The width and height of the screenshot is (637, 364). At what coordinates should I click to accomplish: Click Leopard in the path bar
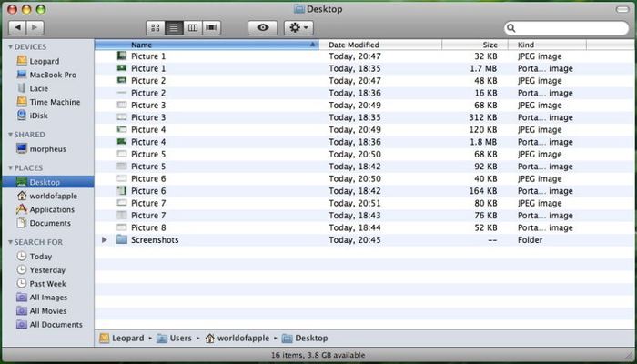[122, 338]
